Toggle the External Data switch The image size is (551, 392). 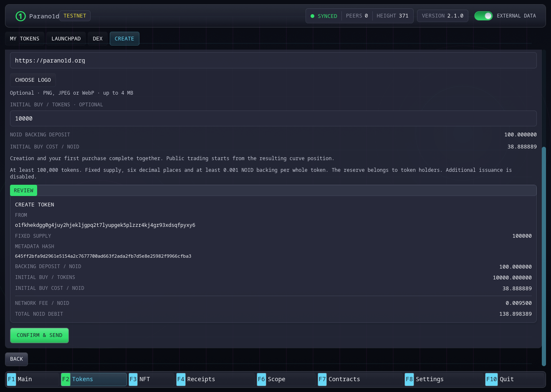click(483, 16)
